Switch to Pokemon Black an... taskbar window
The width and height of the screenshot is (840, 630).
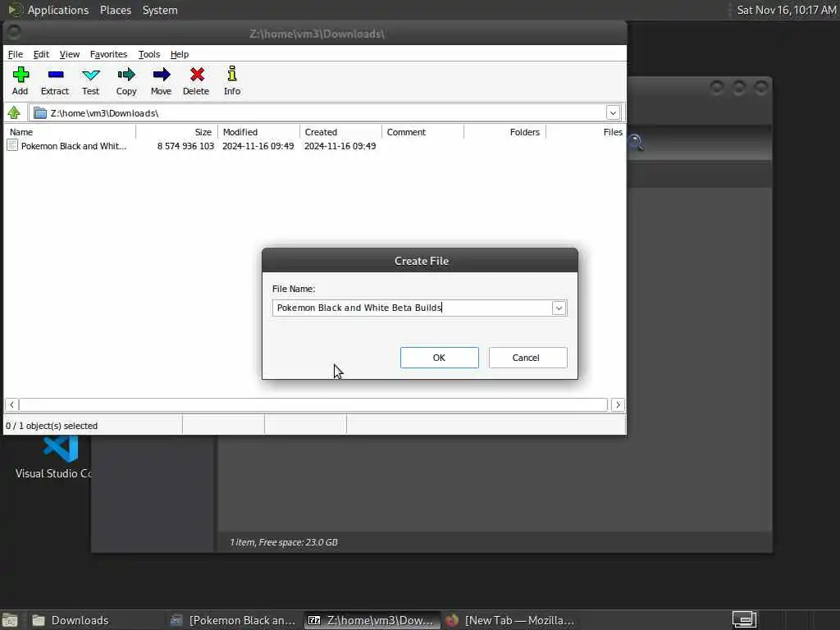(x=233, y=620)
